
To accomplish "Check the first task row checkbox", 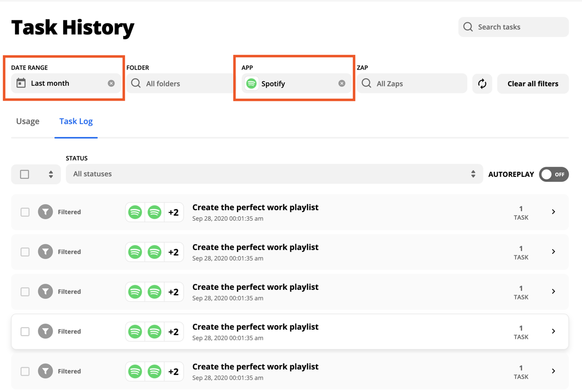I will point(25,212).
